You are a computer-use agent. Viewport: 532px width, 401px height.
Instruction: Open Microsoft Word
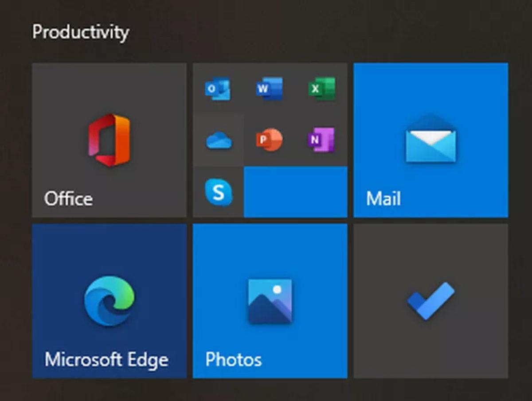pyautogui.click(x=270, y=89)
